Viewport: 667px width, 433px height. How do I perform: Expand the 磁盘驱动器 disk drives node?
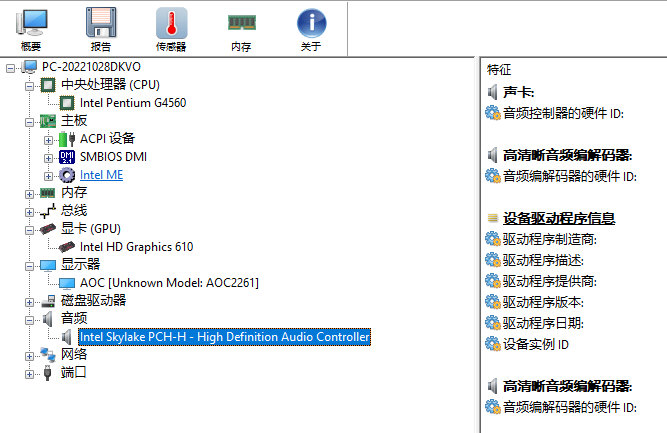[29, 302]
